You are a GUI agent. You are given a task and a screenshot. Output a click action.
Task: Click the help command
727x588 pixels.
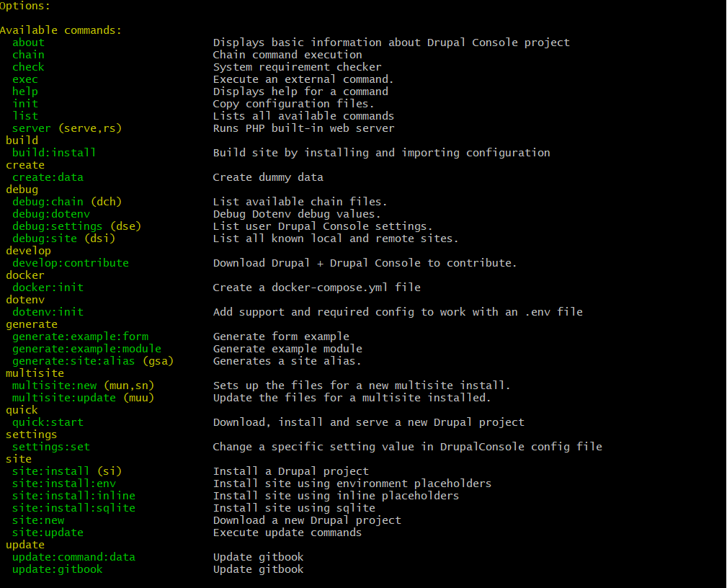pos(25,91)
